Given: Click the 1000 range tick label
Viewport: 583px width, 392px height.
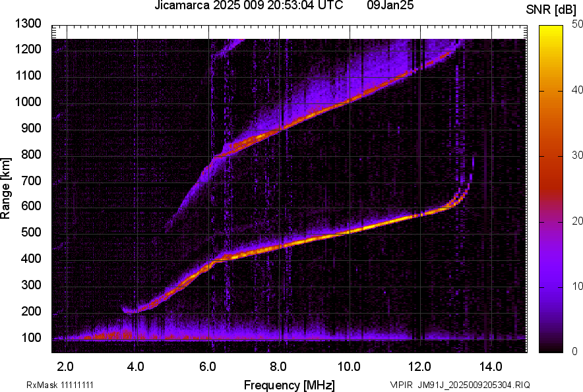Looking at the screenshot, I should 28,101.
